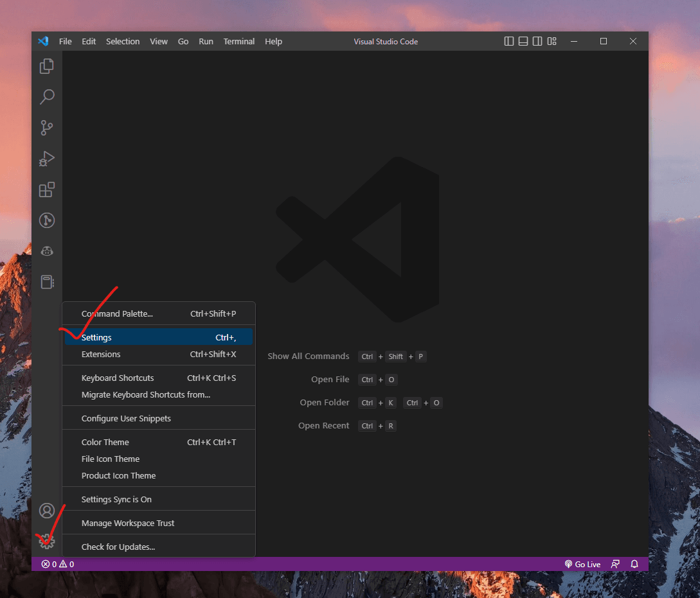Open the Help menu
The width and height of the screenshot is (700, 598).
[x=273, y=42]
